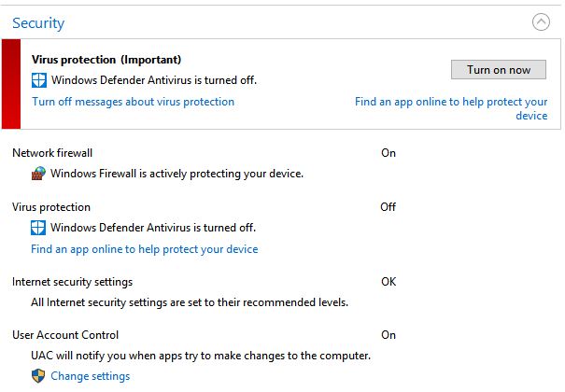This screenshot has width=565, height=392.
Task: Select the User Account Control label
Action: point(65,335)
